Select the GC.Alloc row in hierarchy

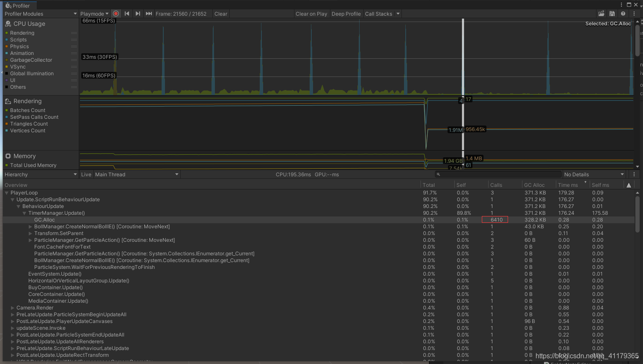(319, 220)
